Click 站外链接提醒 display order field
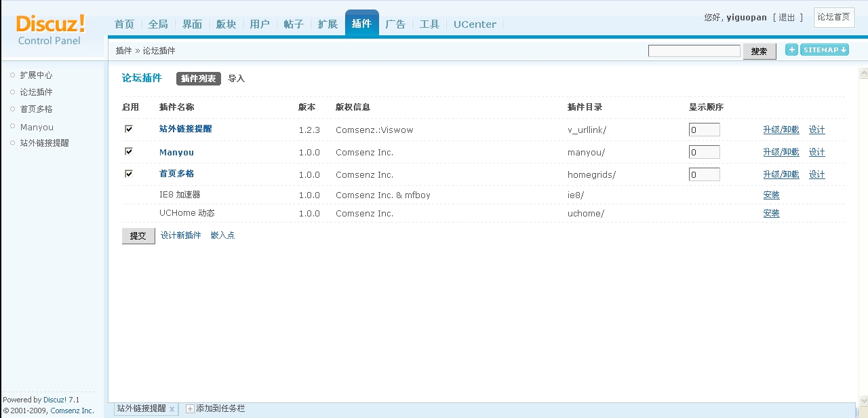This screenshot has width=868, height=418. coord(705,130)
